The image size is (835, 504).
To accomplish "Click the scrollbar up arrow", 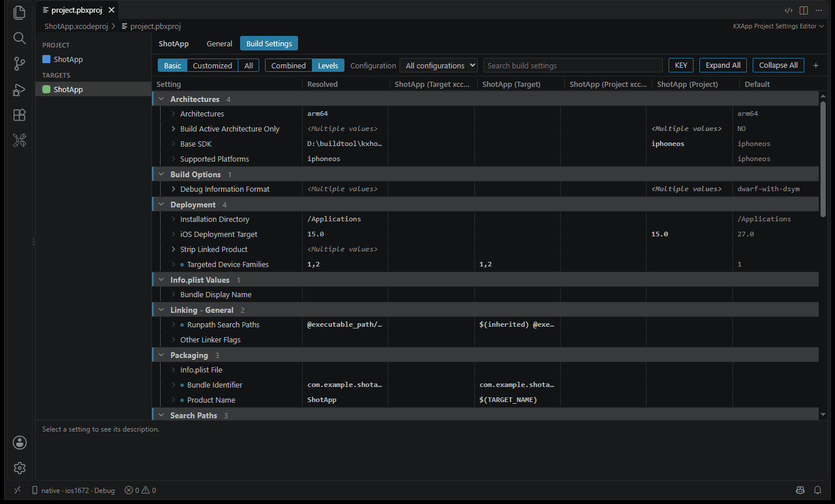I will point(823,96).
